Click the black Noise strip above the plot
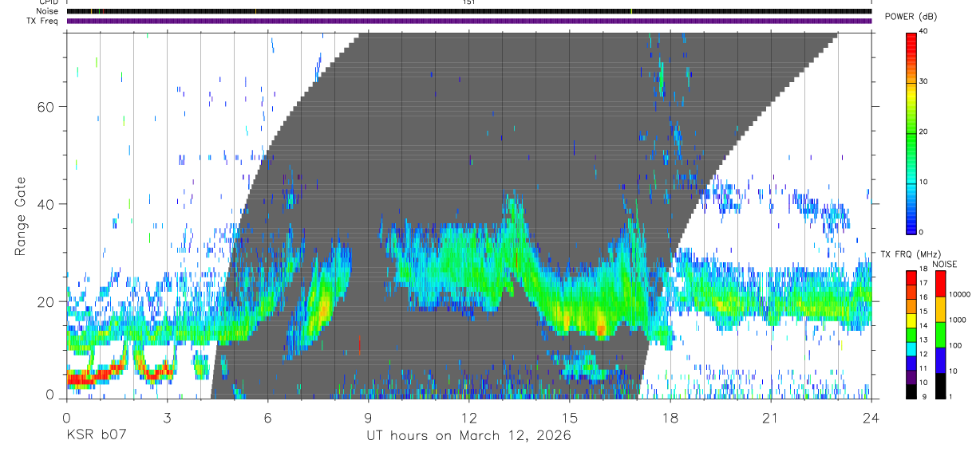Image resolution: width=980 pixels, height=452 pixels. tap(468, 11)
